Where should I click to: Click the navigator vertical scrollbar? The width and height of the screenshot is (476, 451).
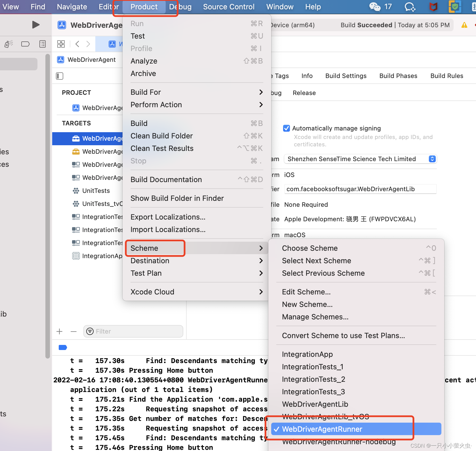pos(48,206)
